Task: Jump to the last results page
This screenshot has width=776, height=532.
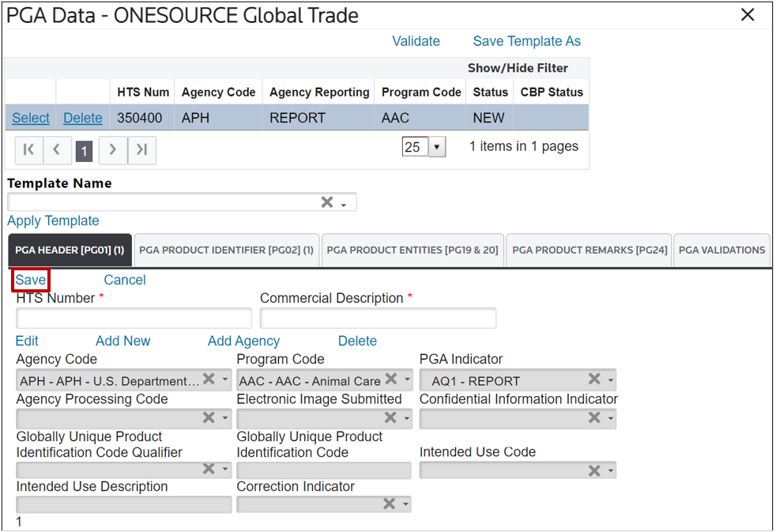Action: 142,150
